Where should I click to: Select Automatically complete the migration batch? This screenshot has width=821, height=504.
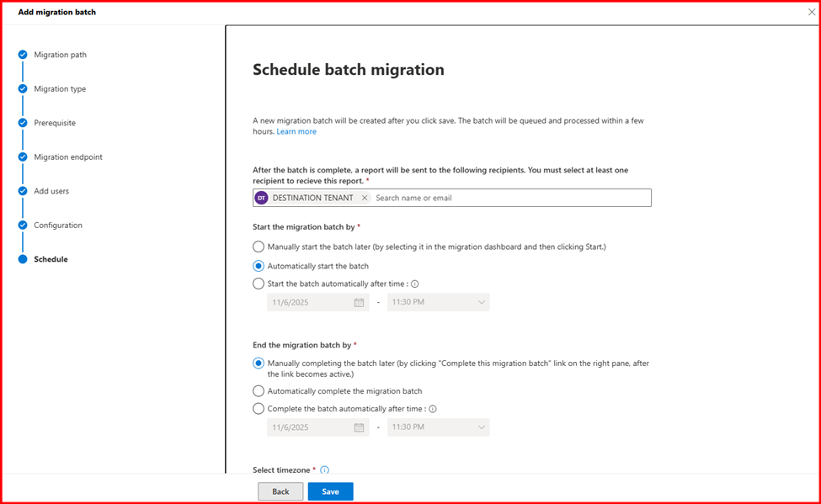pos(259,391)
